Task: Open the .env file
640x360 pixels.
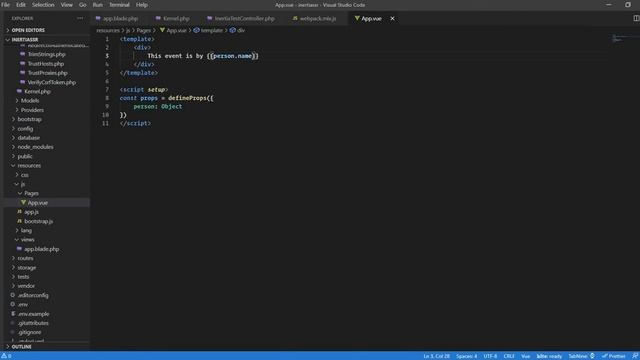Action: (x=22, y=304)
